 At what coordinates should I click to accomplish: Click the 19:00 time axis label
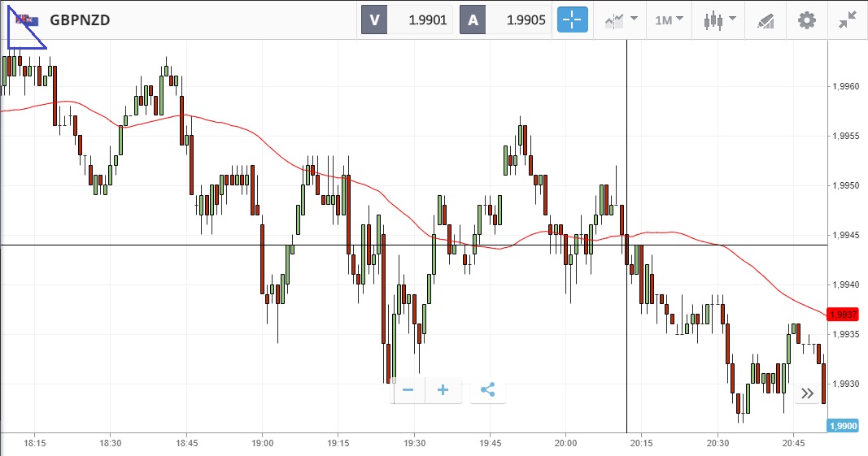(263, 444)
